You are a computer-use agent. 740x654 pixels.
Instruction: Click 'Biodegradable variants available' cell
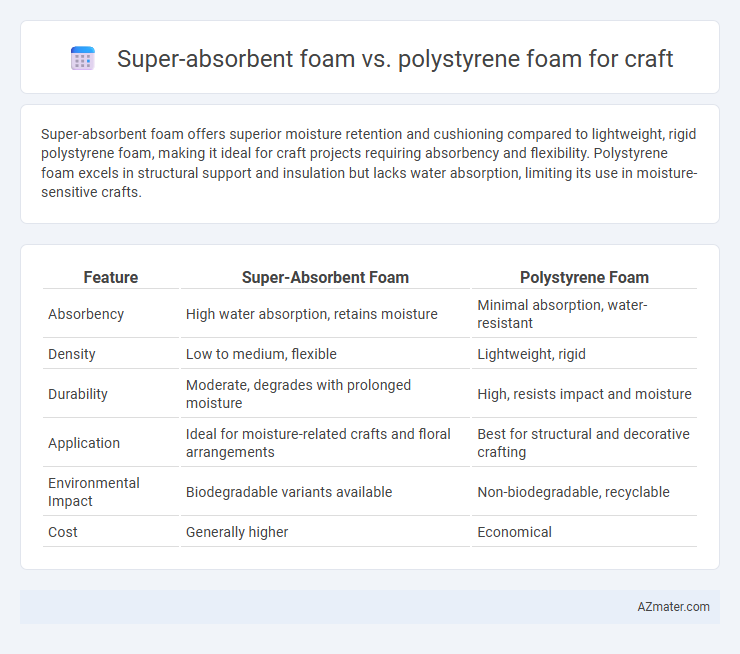click(x=289, y=492)
